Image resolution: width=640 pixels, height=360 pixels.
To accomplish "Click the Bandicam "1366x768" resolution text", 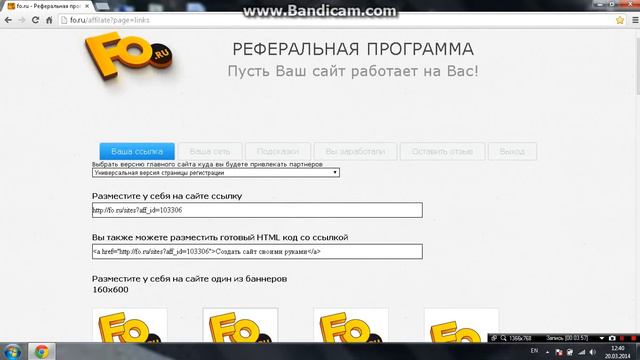I will coord(520,338).
